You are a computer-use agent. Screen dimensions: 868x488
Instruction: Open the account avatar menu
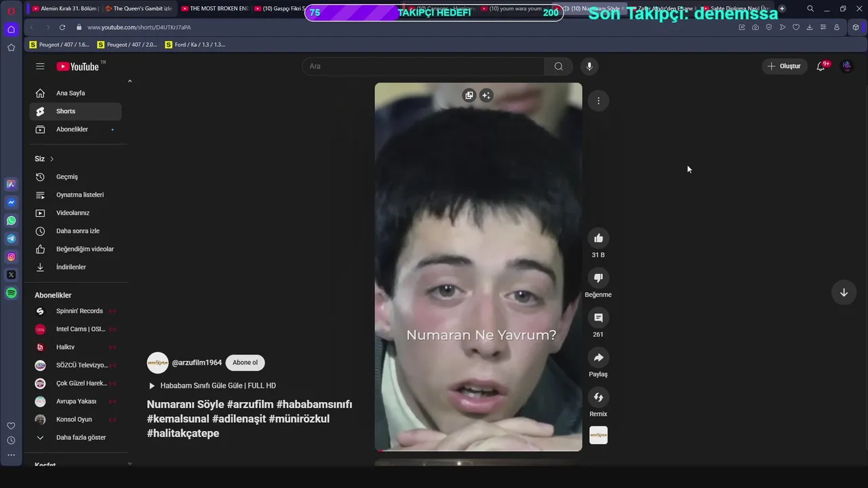coord(846,66)
